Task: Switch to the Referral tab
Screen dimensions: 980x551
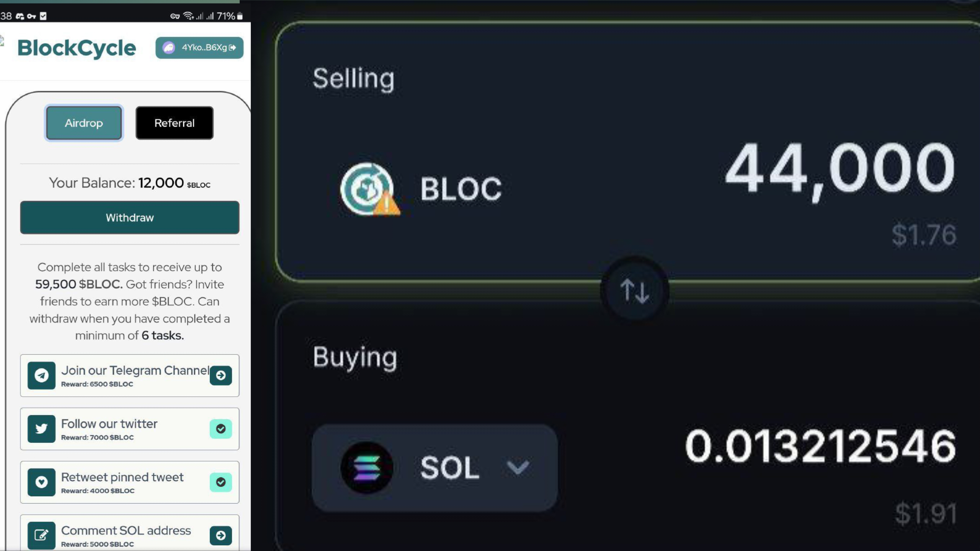Action: pyautogui.click(x=175, y=123)
